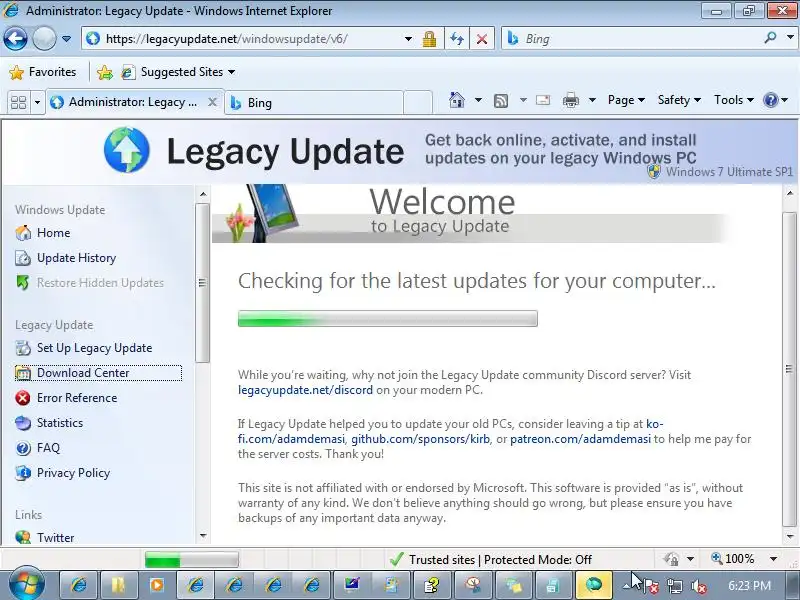This screenshot has width=800, height=600.
Task: Click the Twitter link icon
Action: [x=23, y=537]
